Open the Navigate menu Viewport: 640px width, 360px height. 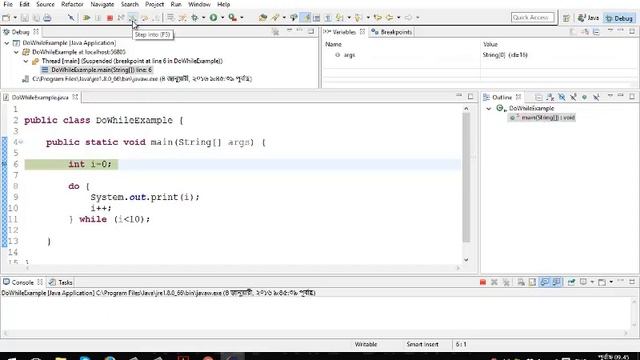pyautogui.click(x=102, y=4)
